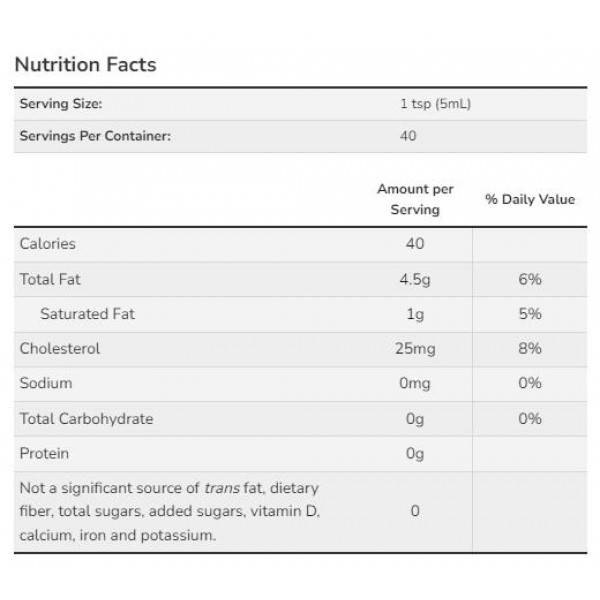Click the % Daily Value column header
600x600 pixels.
(x=530, y=199)
